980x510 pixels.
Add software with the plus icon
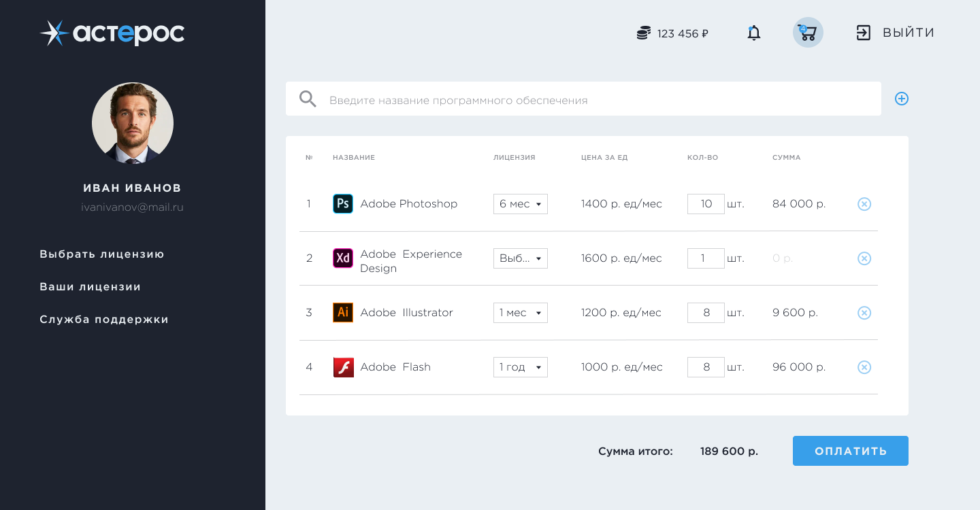(902, 99)
